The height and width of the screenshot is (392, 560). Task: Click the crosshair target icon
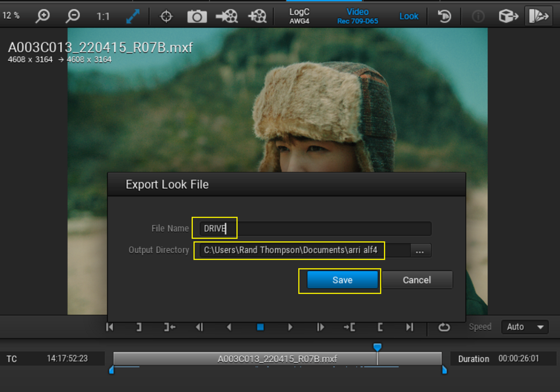(166, 17)
